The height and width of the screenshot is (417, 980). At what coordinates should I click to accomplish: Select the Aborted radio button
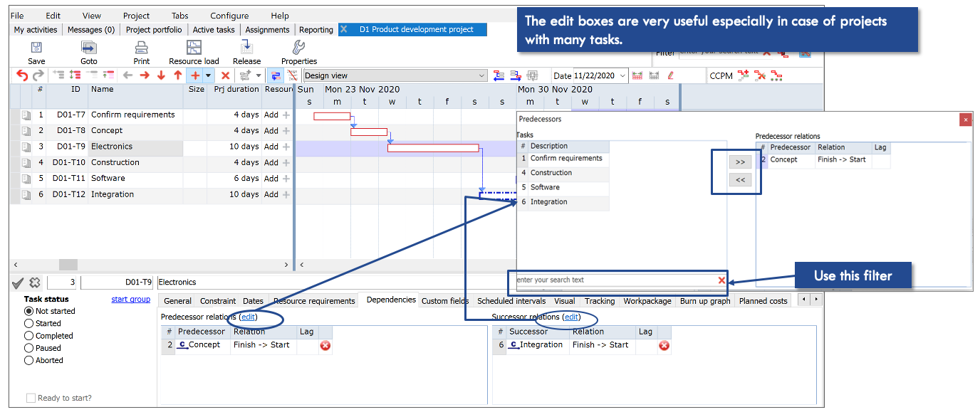pos(29,360)
